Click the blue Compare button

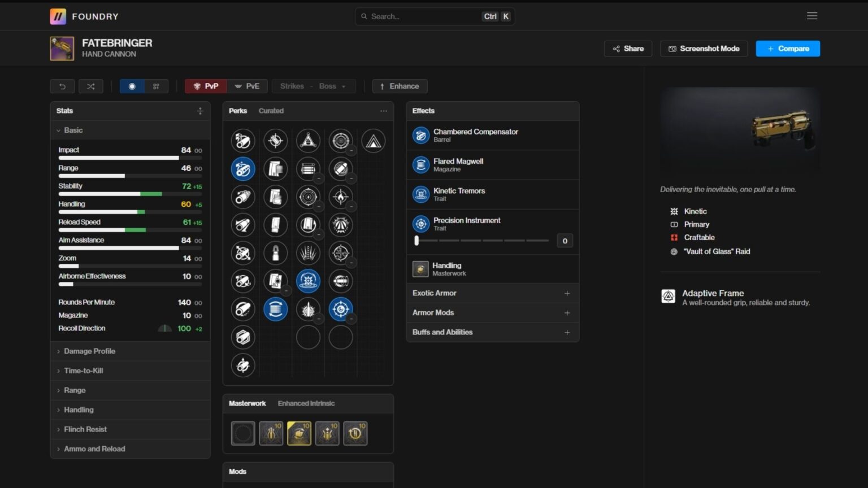pos(787,49)
